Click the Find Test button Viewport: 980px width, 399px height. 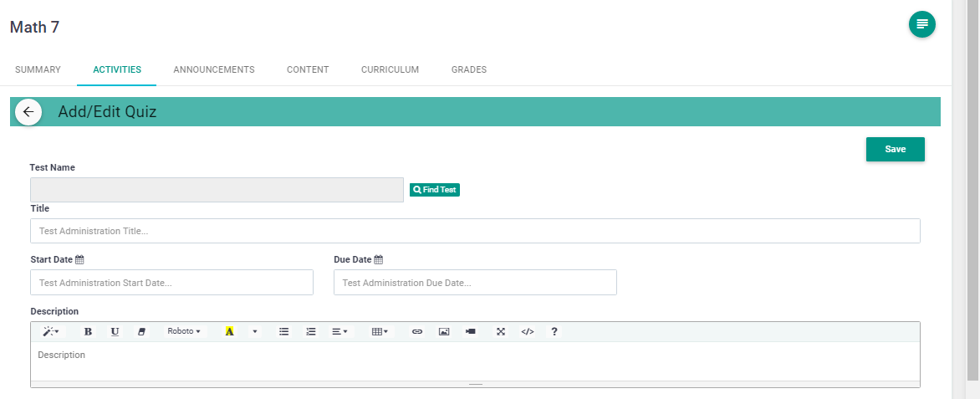tap(434, 190)
